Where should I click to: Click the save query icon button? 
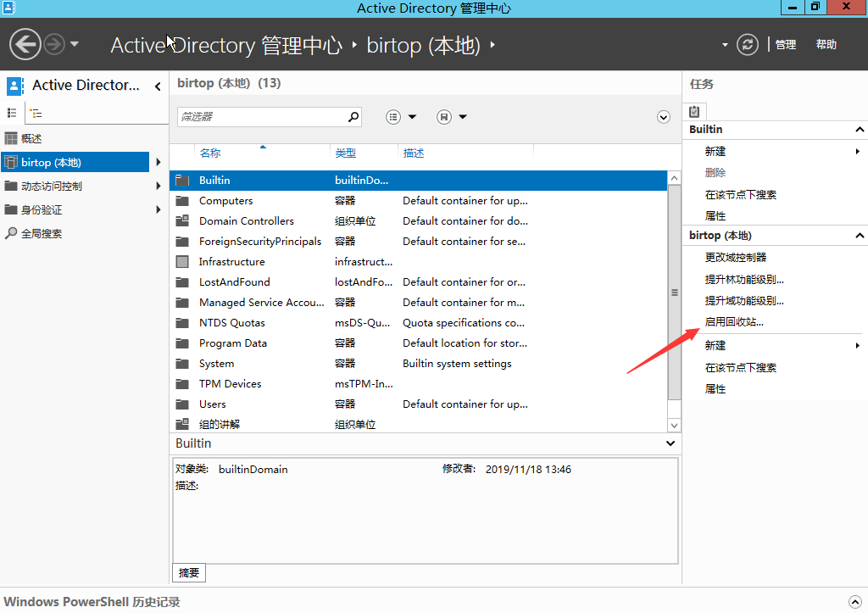pos(444,117)
